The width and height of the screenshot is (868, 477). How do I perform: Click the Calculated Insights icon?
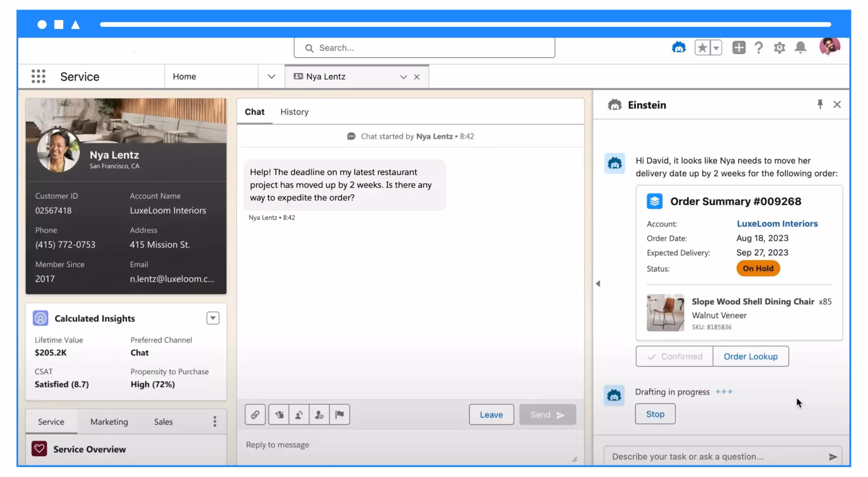click(40, 318)
